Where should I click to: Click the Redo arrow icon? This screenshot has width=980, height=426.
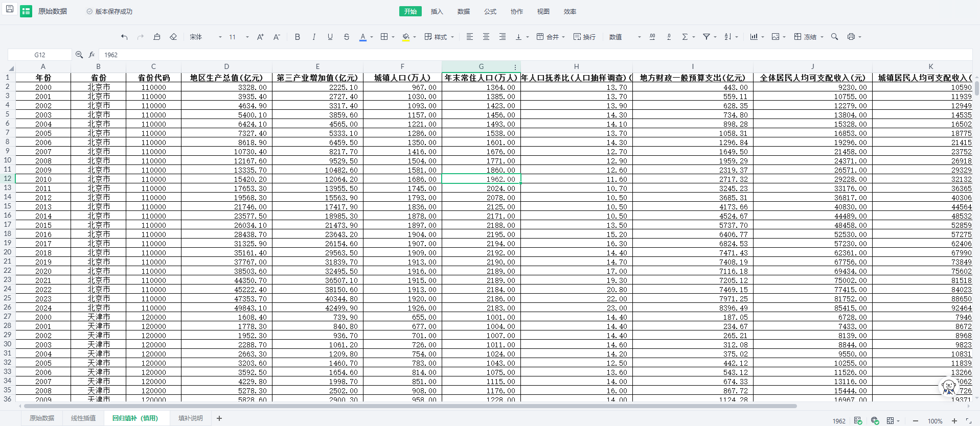[x=141, y=37]
